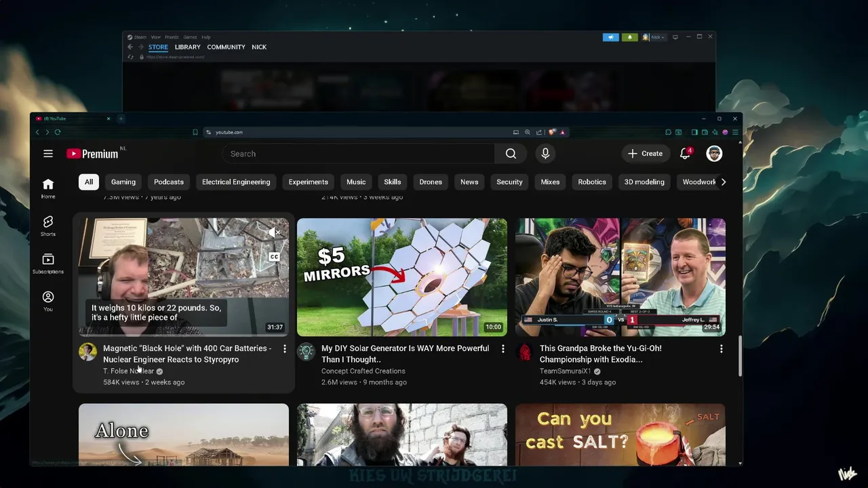The width and height of the screenshot is (868, 488).
Task: Unmute the Black Hole video preview
Action: (274, 232)
